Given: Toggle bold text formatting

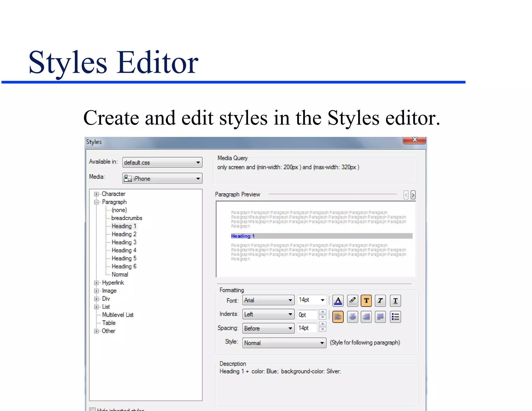Looking at the screenshot, I should 366,301.
